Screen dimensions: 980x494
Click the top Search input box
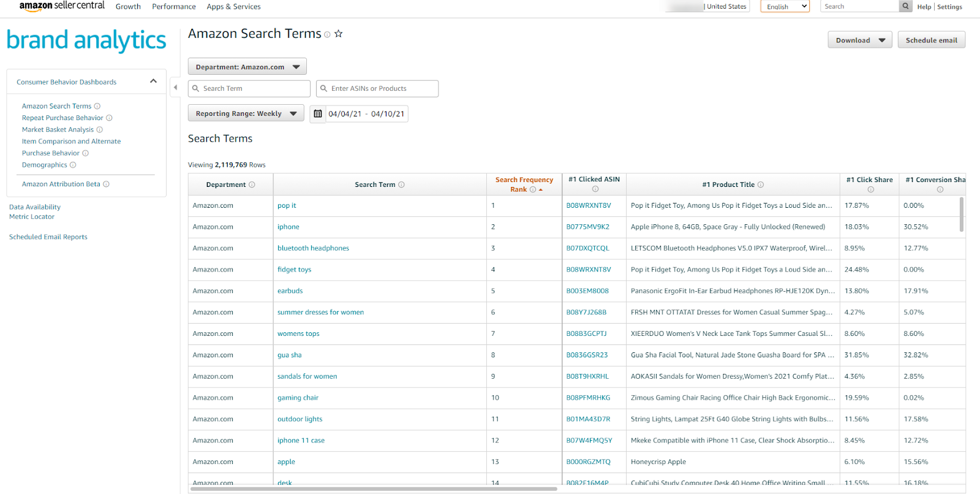click(859, 6)
